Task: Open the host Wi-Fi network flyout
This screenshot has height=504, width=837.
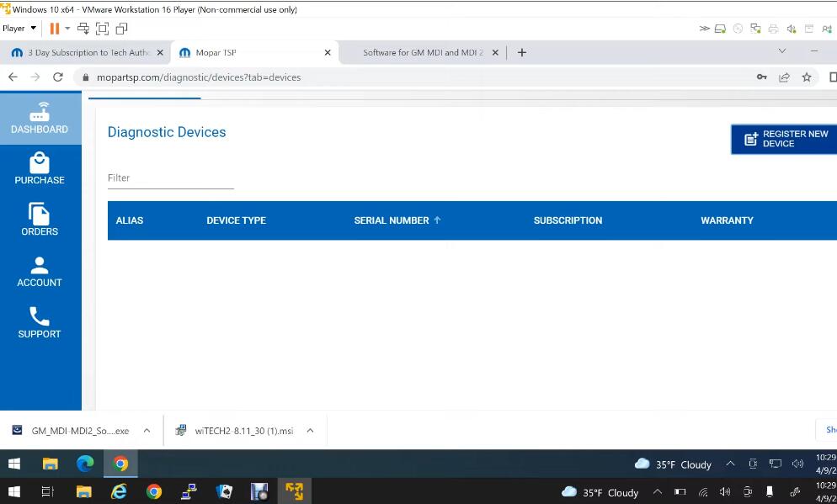Action: pos(703,491)
